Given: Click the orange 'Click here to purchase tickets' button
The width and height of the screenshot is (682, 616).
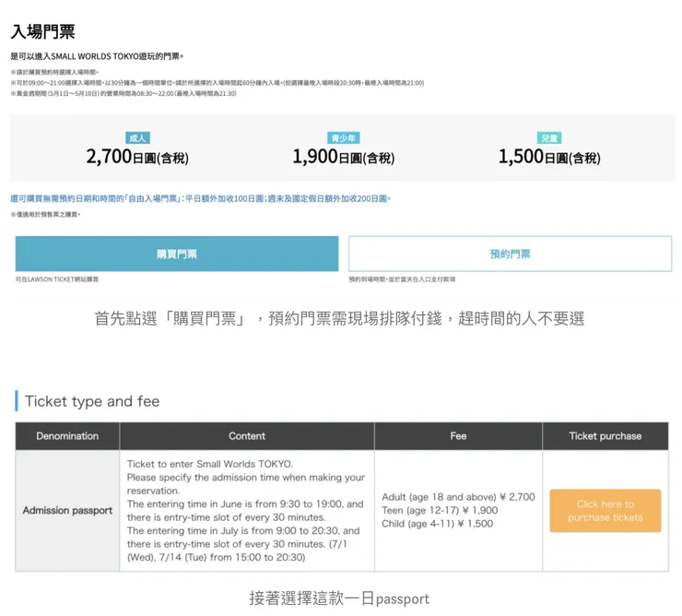Looking at the screenshot, I should [x=605, y=511].
